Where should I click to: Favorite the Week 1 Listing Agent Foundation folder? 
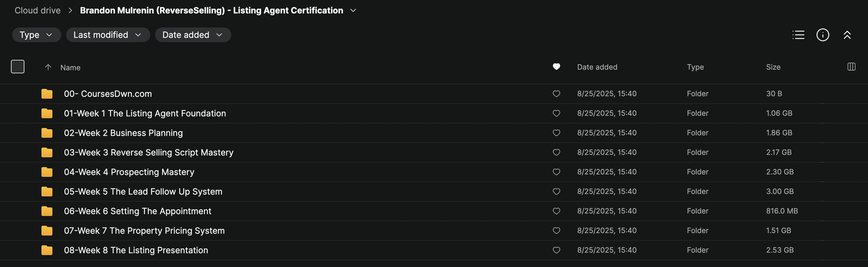[556, 113]
